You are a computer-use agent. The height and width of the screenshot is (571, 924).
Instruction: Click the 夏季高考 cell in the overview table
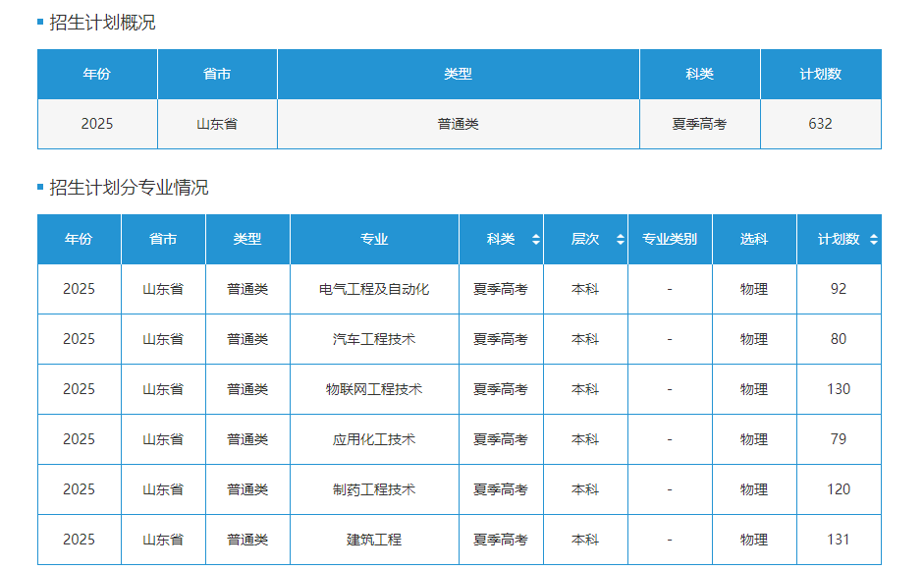[x=699, y=124]
